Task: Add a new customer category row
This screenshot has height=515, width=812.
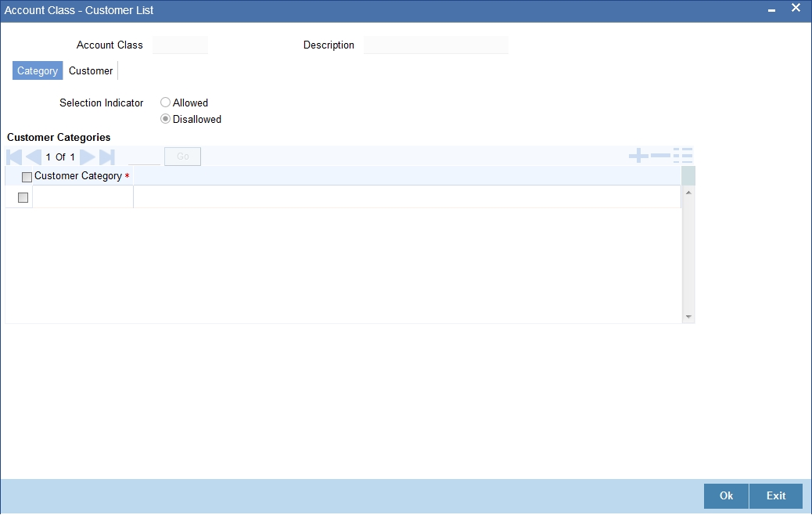Action: point(638,156)
